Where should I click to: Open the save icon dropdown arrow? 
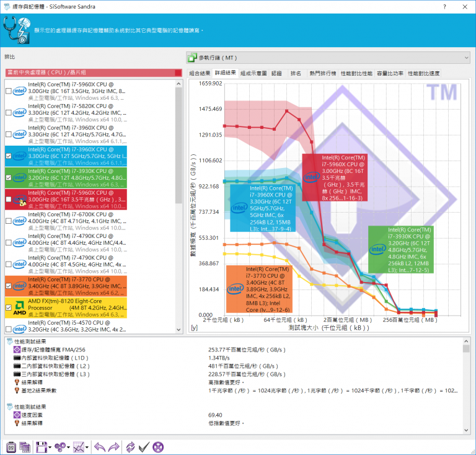50,448
